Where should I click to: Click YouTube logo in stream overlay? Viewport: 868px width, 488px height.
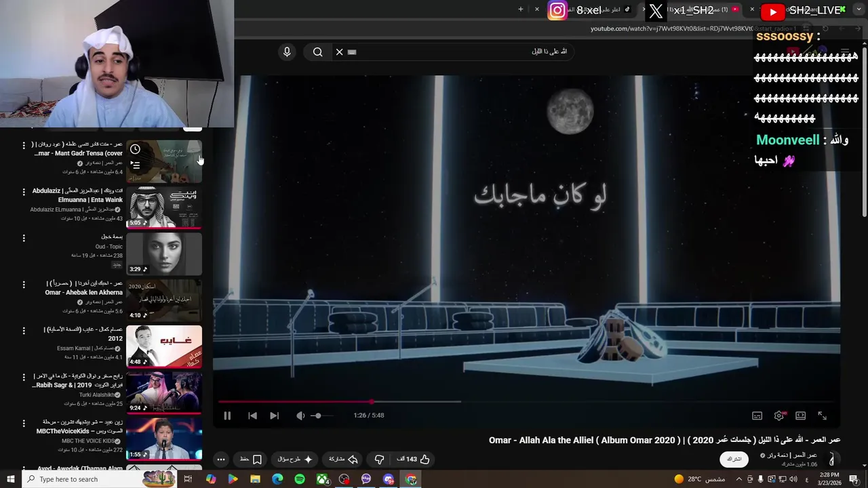pos(773,12)
